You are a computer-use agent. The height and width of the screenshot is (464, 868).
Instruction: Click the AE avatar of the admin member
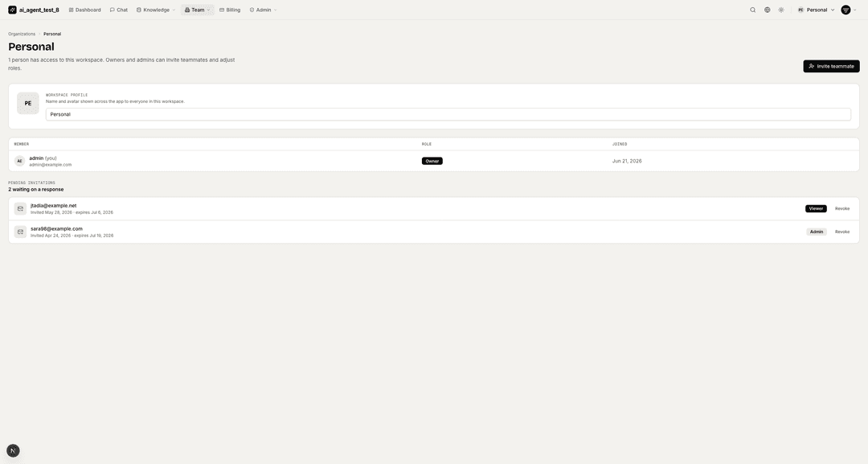point(20,161)
